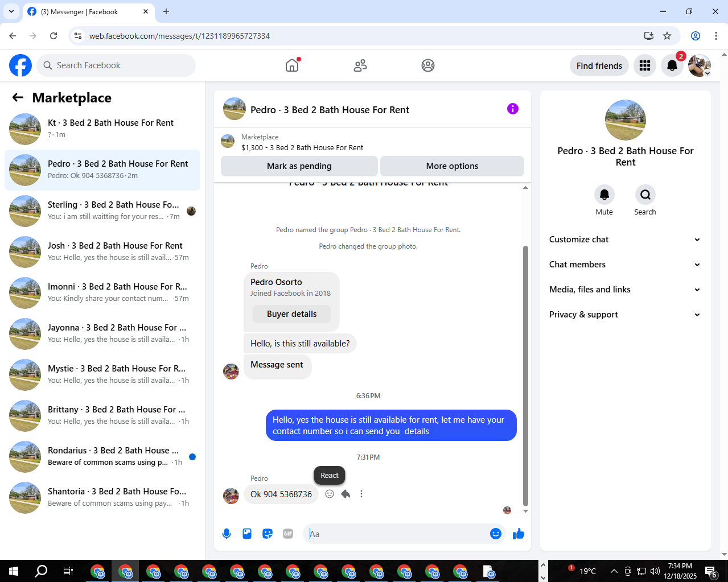Open the purple conversation information icon
728x582 pixels.
[513, 109]
